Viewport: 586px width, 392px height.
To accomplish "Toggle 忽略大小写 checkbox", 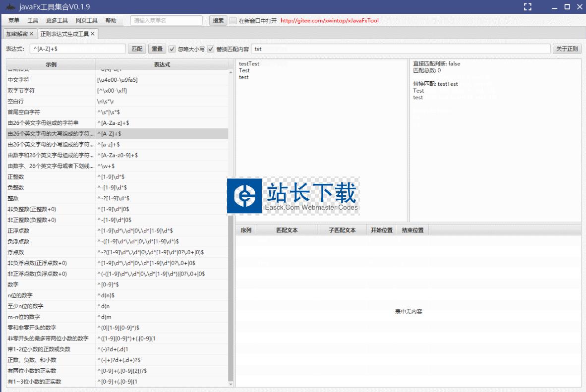I will click(x=172, y=49).
